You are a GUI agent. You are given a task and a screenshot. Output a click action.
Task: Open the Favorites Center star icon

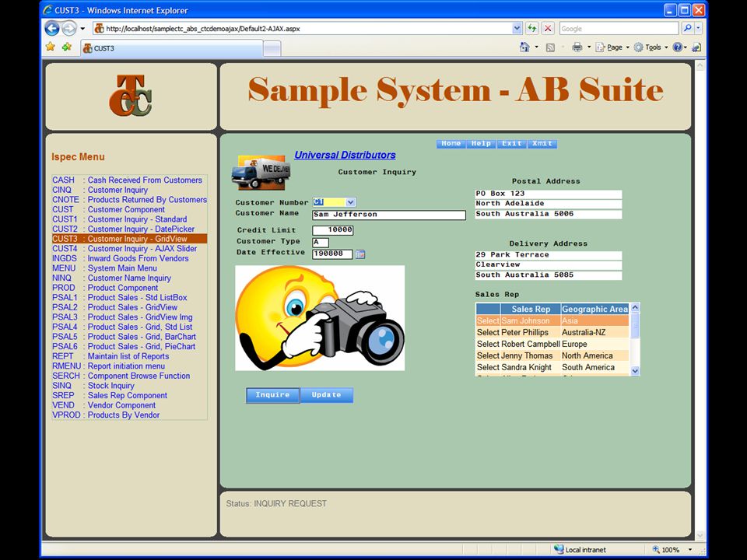(51, 47)
